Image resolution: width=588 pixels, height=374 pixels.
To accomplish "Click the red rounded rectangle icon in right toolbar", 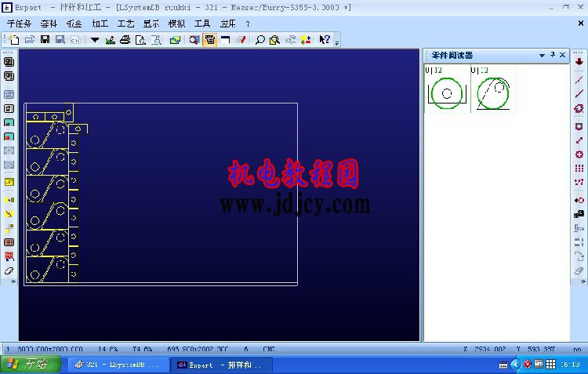I will pos(579,126).
